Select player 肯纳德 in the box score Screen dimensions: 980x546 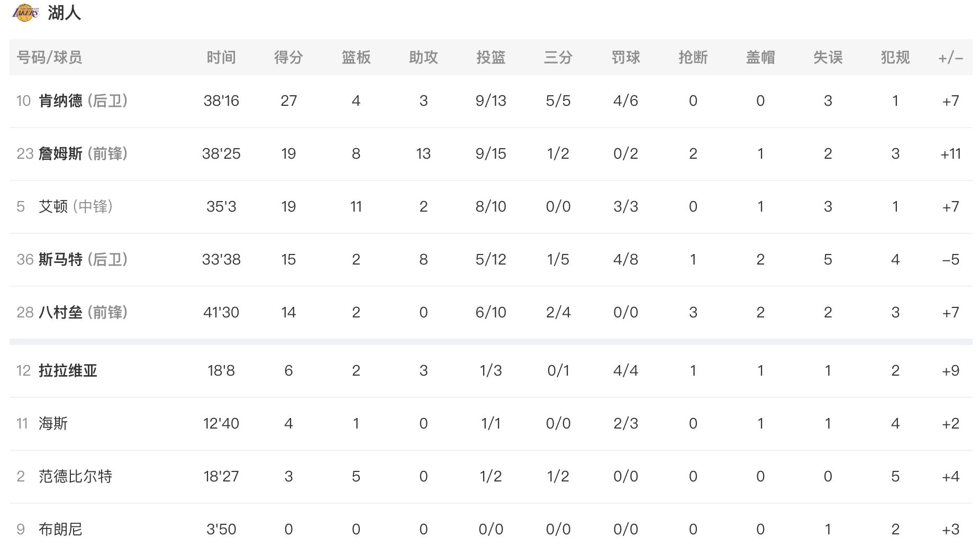[x=60, y=101]
